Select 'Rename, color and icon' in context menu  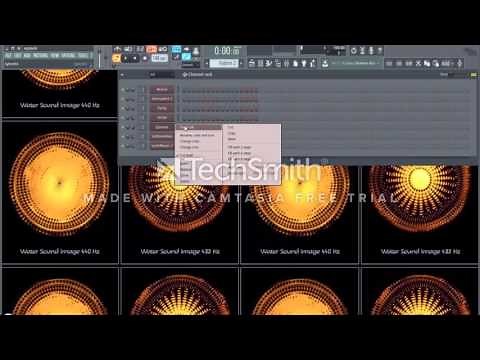pyautogui.click(x=197, y=135)
